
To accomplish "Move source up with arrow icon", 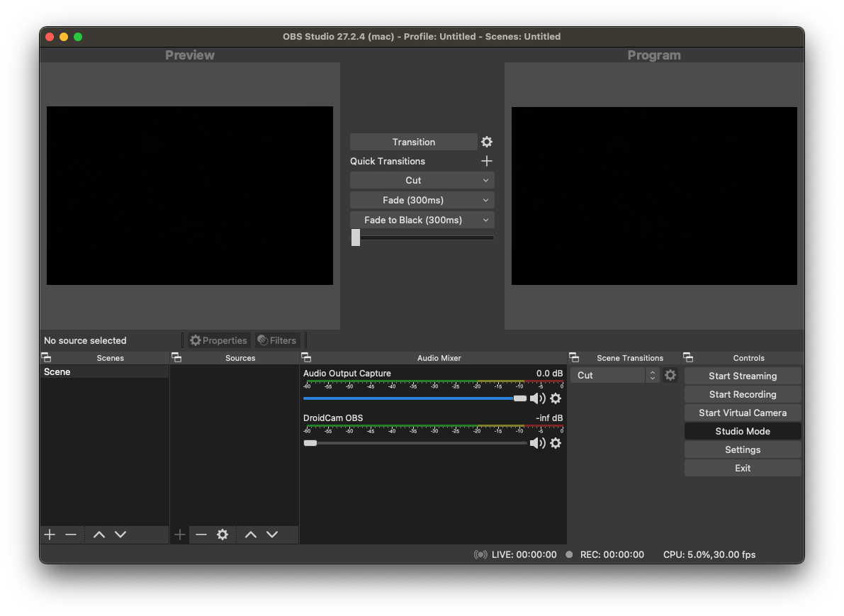I will coord(251,534).
